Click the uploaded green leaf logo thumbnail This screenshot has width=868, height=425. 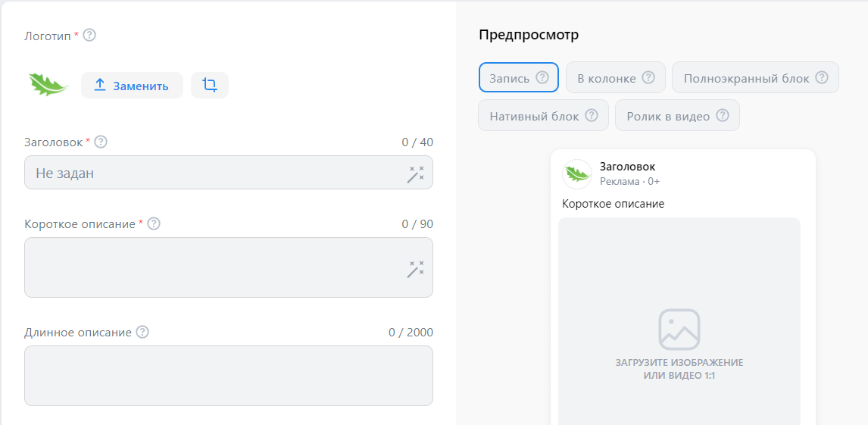[48, 85]
